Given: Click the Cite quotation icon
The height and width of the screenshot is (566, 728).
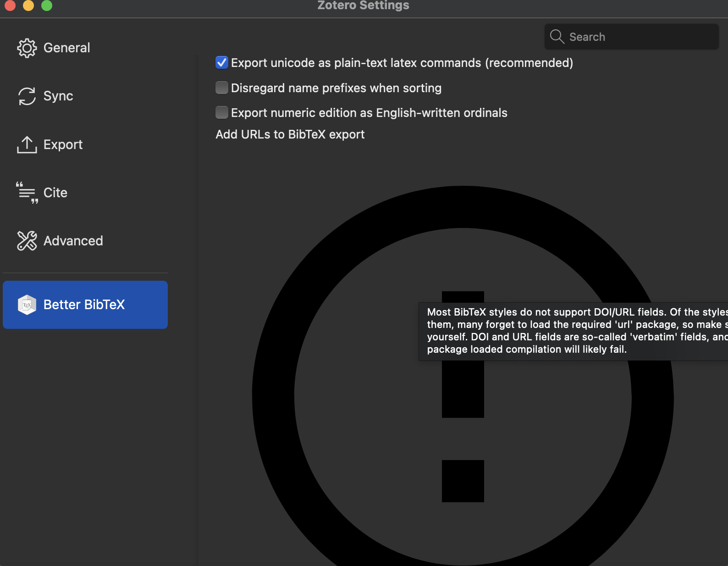Looking at the screenshot, I should click(x=27, y=193).
